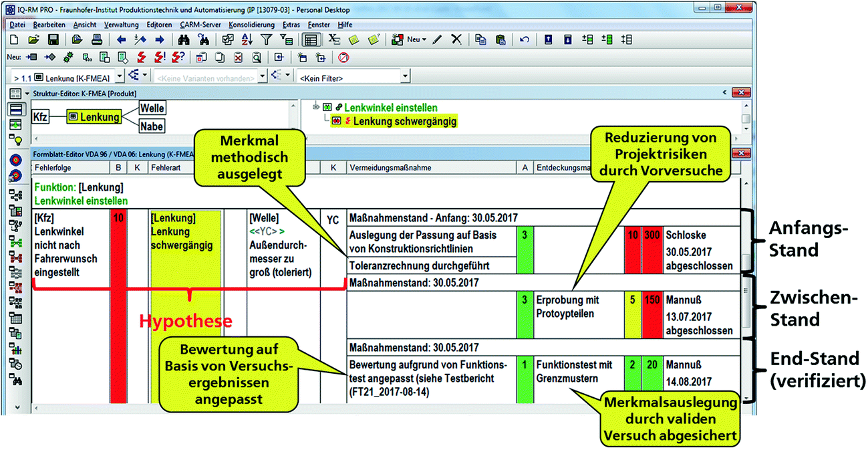Click the Save floppy disk icon
This screenshot has width=868, height=450.
pyautogui.click(x=53, y=39)
